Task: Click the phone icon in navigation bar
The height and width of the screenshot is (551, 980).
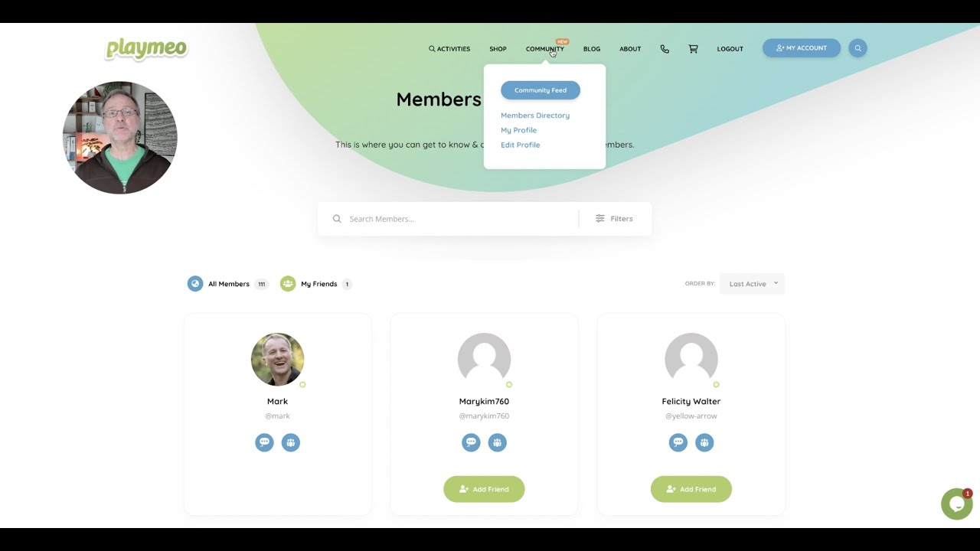Action: (665, 49)
